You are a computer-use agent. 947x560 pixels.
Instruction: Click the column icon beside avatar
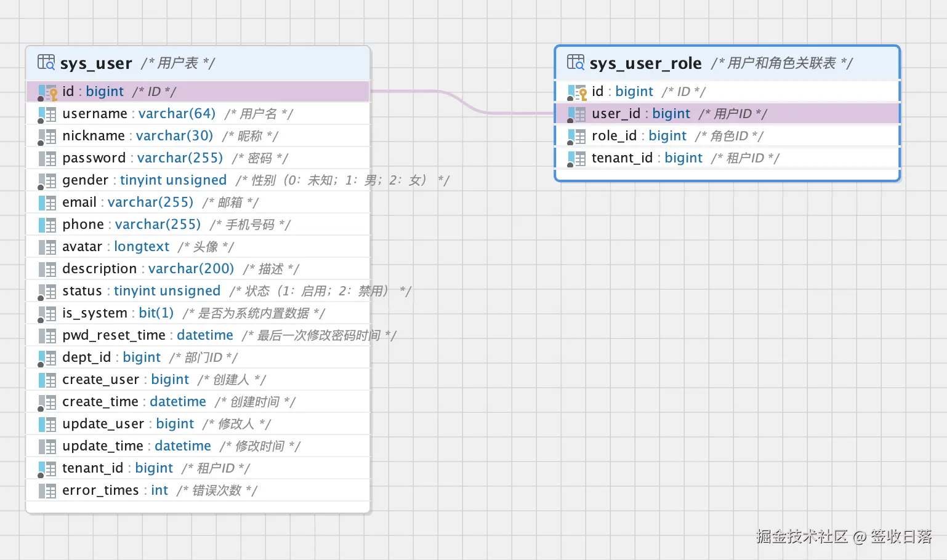tap(47, 247)
